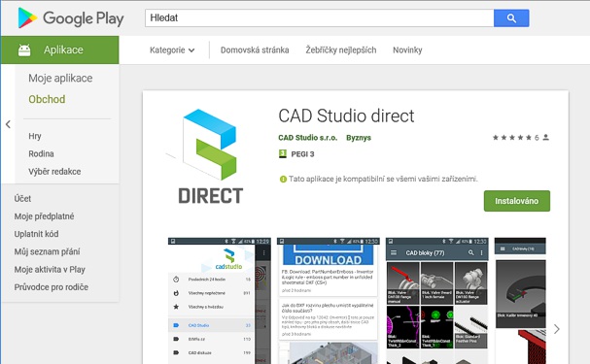
Task: Click the compatibility info icon
Action: click(283, 180)
